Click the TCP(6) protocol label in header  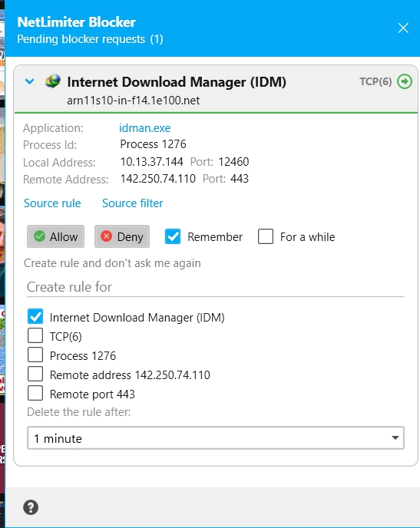375,81
